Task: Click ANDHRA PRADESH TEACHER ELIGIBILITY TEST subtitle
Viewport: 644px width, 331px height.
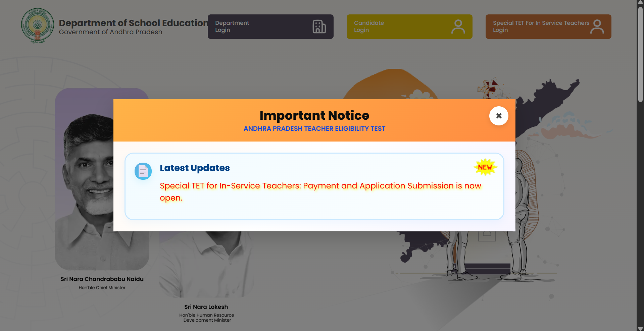Action: click(x=314, y=128)
